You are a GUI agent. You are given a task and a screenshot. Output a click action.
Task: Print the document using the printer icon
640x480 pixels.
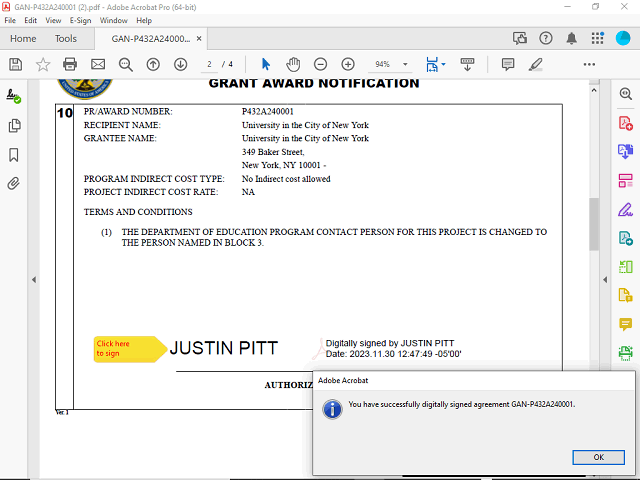tap(70, 64)
